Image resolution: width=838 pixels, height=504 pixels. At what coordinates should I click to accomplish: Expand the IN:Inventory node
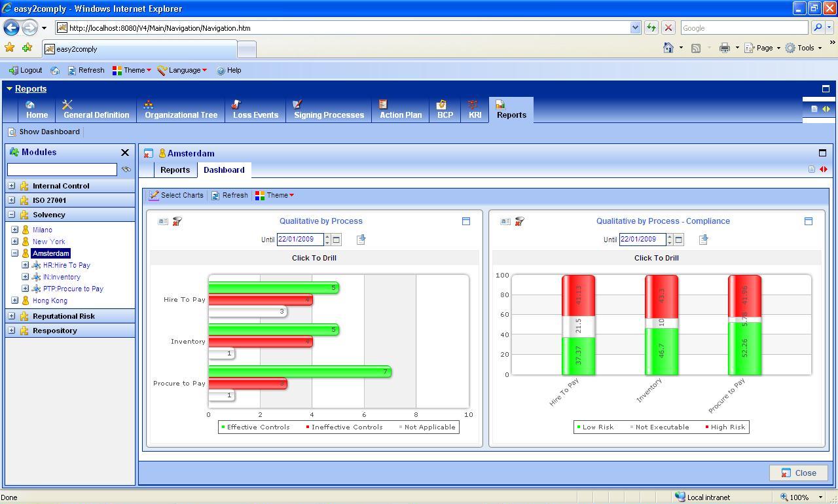pos(26,277)
